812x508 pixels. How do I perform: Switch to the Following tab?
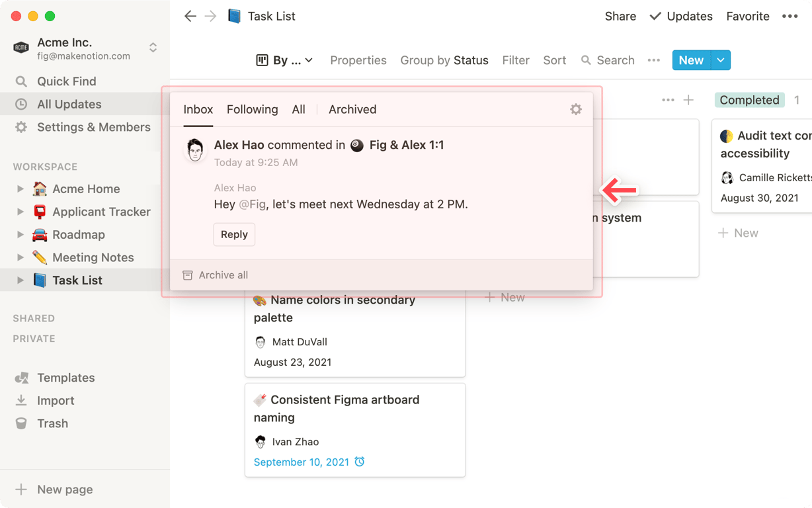tap(252, 109)
